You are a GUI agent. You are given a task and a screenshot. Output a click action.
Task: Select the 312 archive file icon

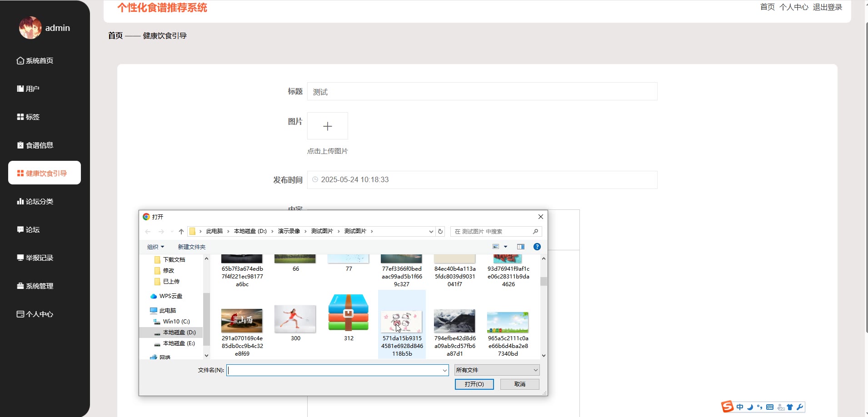(x=348, y=313)
